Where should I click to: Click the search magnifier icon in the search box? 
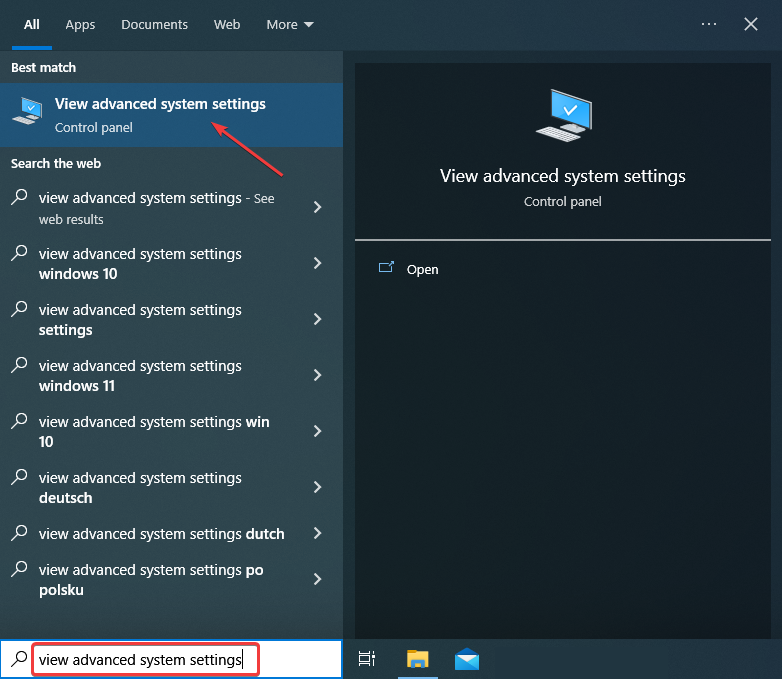coord(19,659)
